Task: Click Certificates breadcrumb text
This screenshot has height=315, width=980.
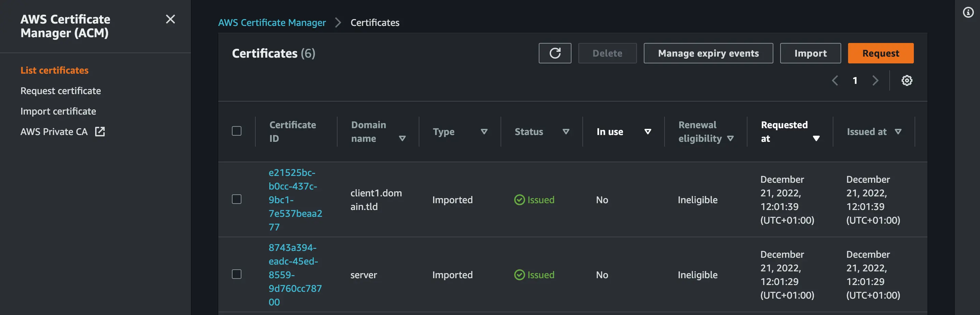Action: point(375,23)
